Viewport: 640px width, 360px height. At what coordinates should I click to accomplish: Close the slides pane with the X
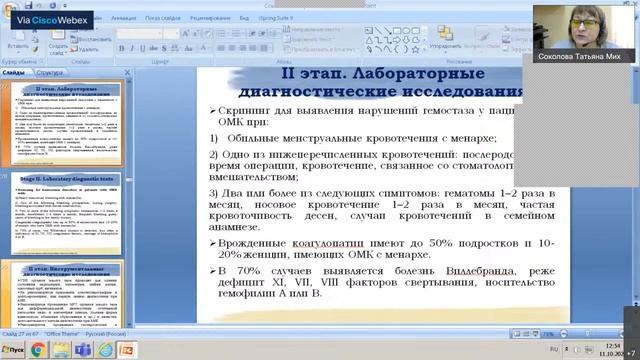127,72
